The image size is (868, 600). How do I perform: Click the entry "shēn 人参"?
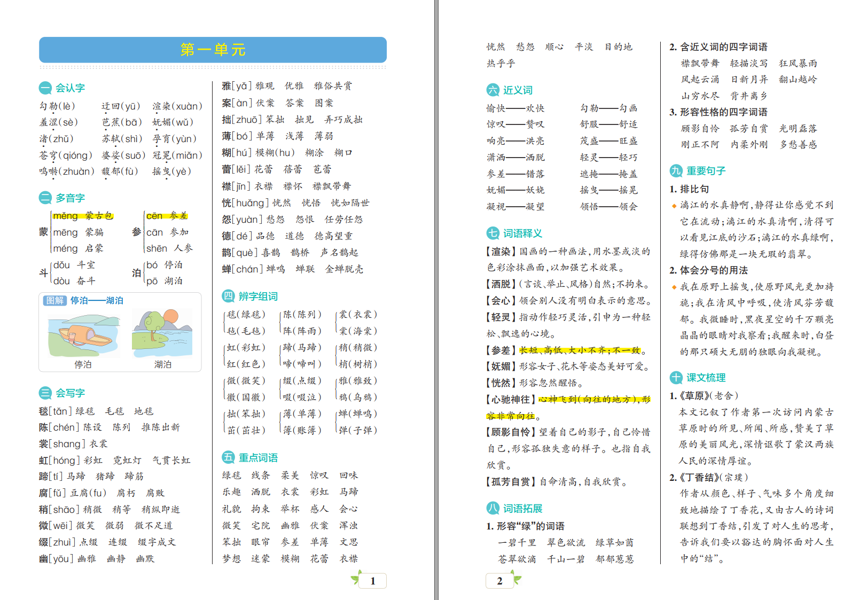click(169, 248)
